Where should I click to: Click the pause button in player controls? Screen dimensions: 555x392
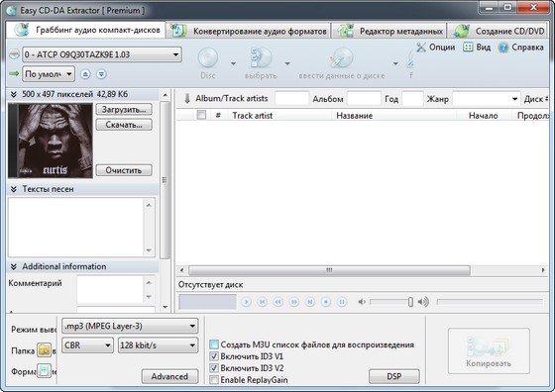tap(342, 302)
